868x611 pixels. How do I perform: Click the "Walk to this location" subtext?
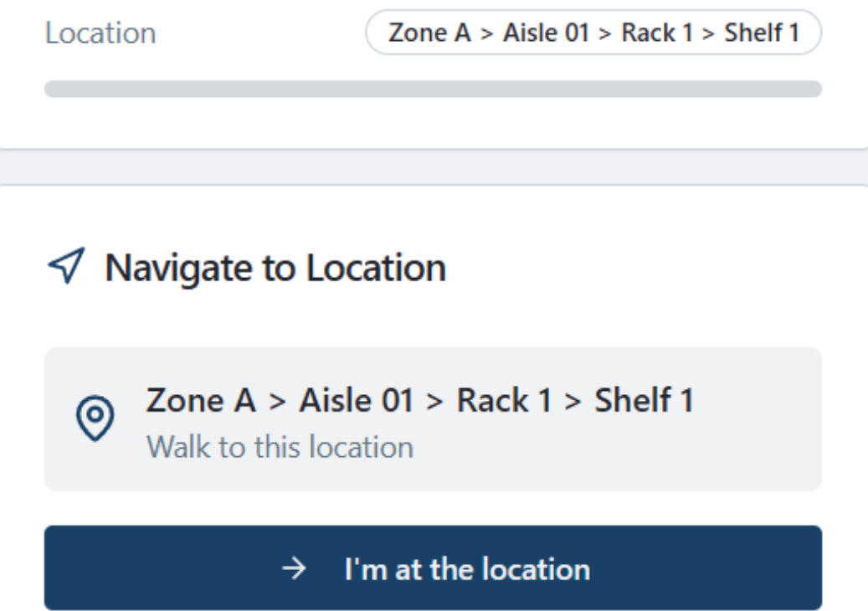(x=280, y=447)
